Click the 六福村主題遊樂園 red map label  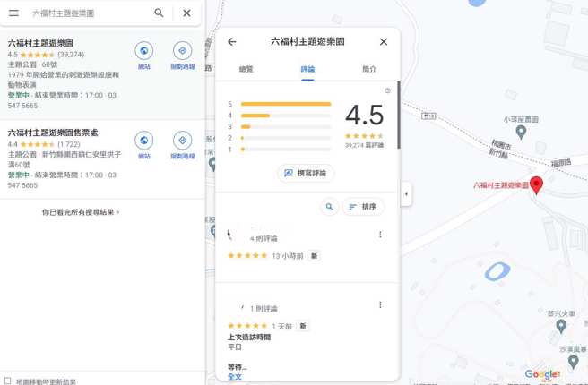[501, 185]
